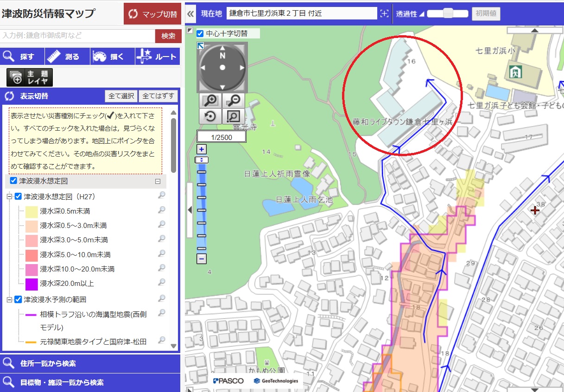Click the 透過性 transparency slider handle
The height and width of the screenshot is (392, 564).
(448, 14)
